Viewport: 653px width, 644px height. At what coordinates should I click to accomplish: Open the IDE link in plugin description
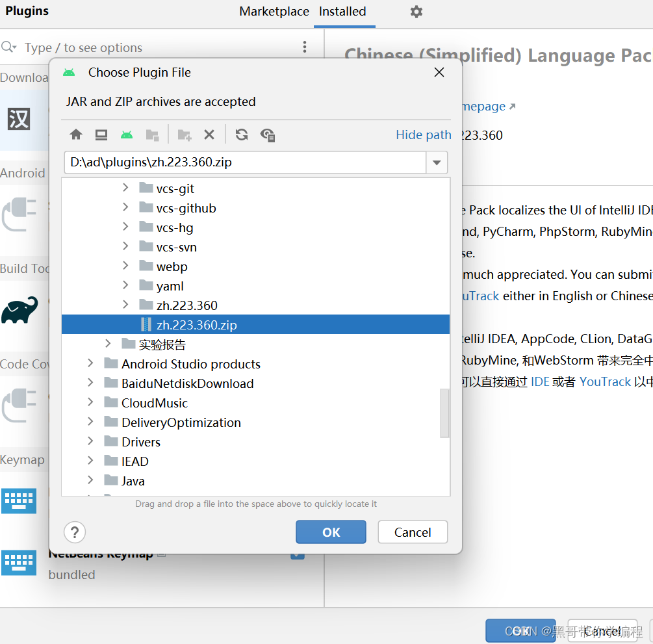(540, 381)
